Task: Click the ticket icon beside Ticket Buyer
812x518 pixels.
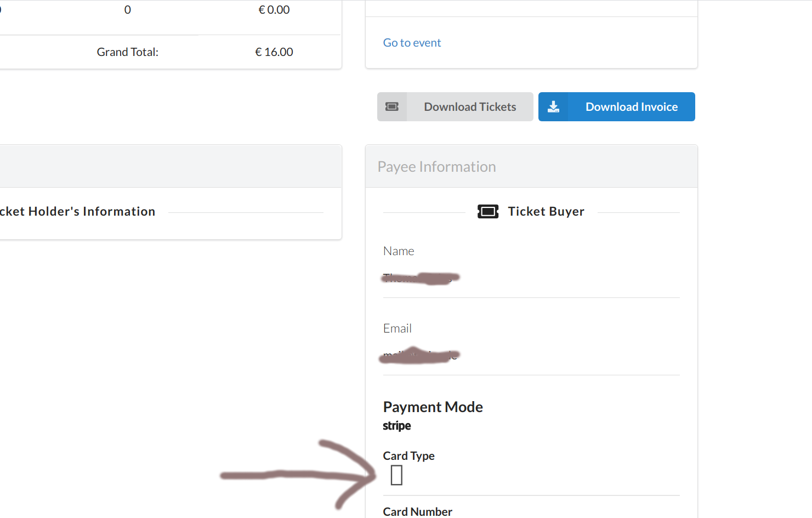Action: [x=488, y=211]
